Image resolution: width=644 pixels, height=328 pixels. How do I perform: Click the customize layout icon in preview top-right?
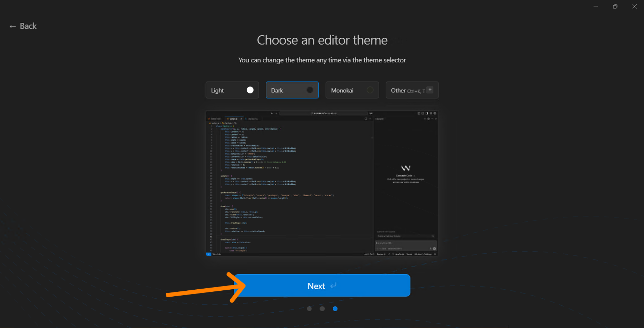(x=431, y=113)
